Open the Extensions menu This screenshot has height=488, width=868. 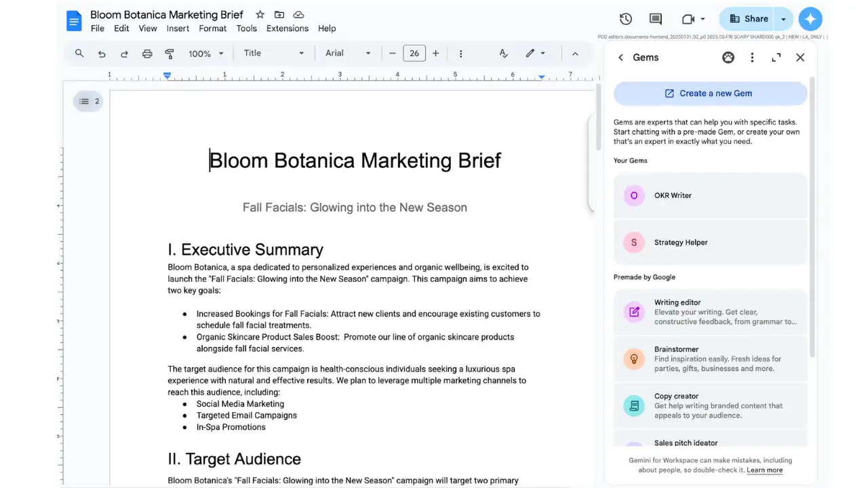[288, 28]
